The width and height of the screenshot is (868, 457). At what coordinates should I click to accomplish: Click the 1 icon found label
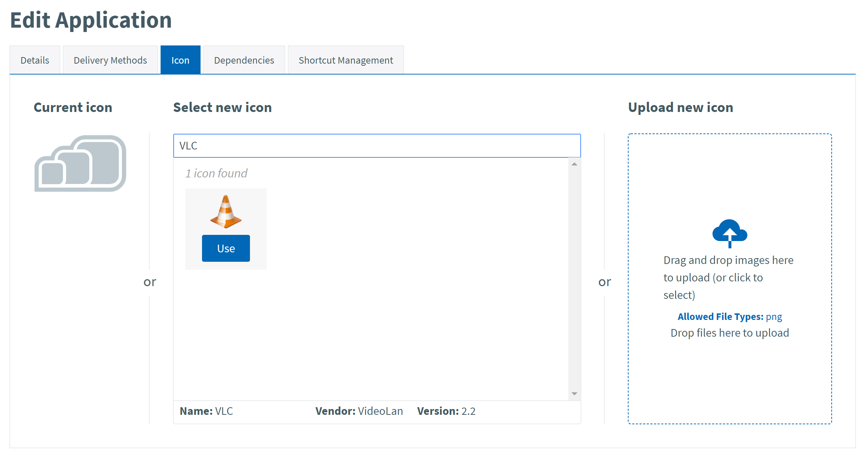coord(216,173)
